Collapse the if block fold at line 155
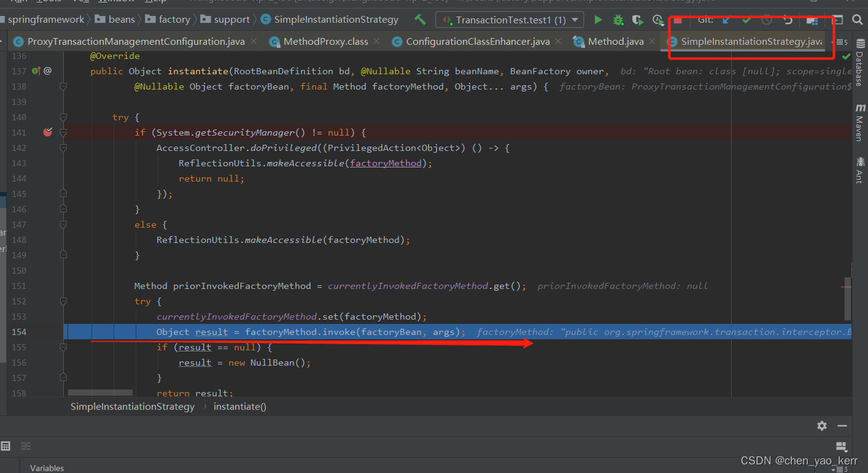The height and width of the screenshot is (473, 868). pyautogui.click(x=63, y=347)
